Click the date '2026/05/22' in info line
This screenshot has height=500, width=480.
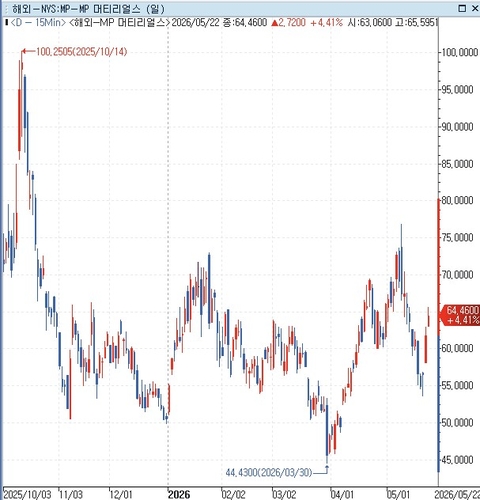click(x=196, y=23)
